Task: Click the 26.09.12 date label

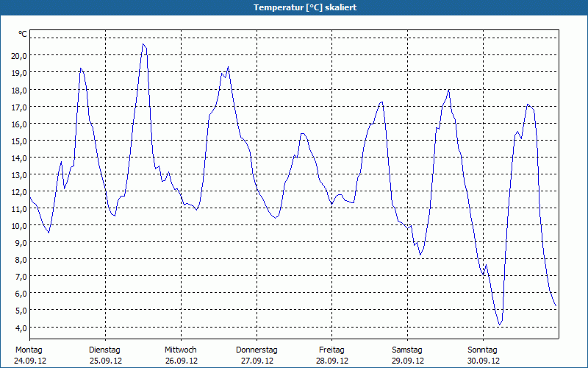Action: pyautogui.click(x=182, y=361)
